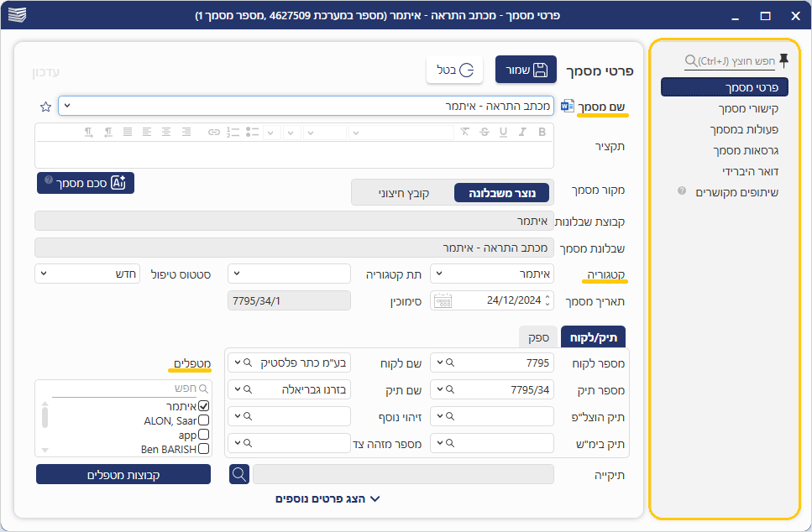Open the calendar picker for document date
The height and width of the screenshot is (532, 812).
coord(443,300)
